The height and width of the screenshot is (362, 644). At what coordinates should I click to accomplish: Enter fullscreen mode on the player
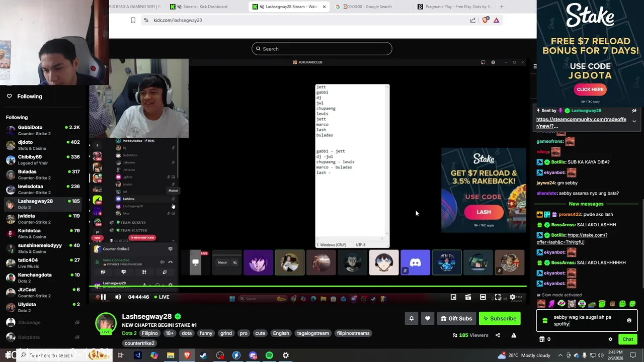coord(498,297)
